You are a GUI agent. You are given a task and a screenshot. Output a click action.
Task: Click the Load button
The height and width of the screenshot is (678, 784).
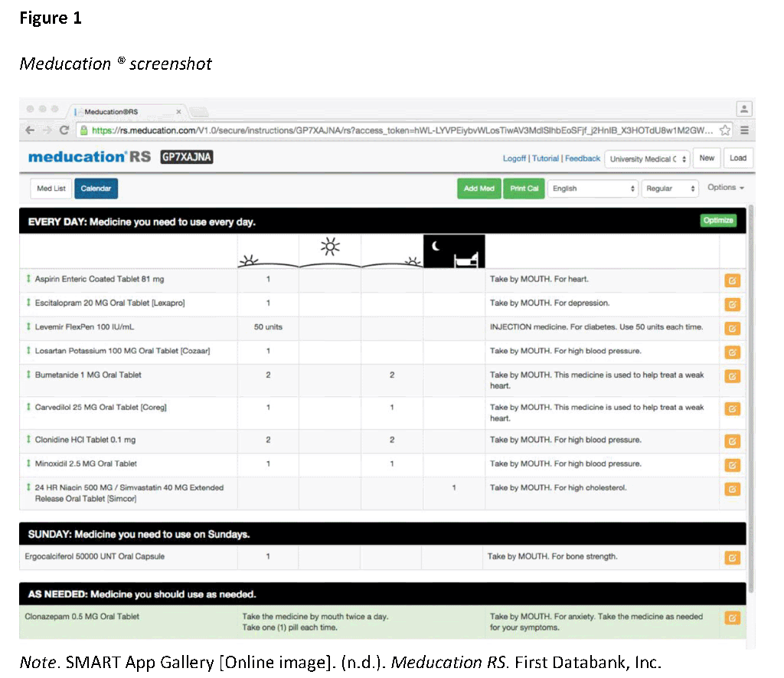(x=738, y=158)
